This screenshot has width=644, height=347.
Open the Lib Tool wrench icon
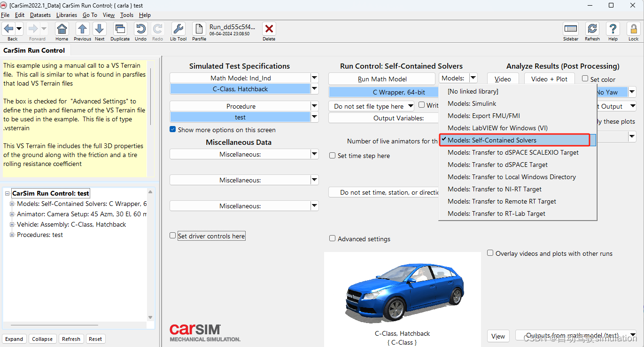(x=178, y=28)
